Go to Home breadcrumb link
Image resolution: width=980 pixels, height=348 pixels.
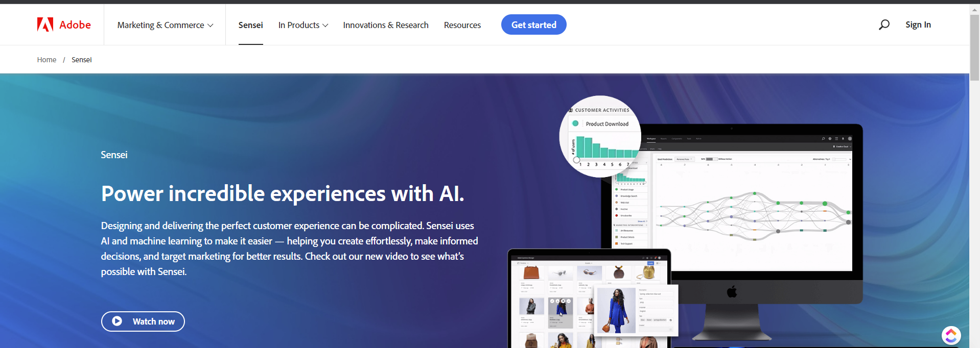pos(46,60)
